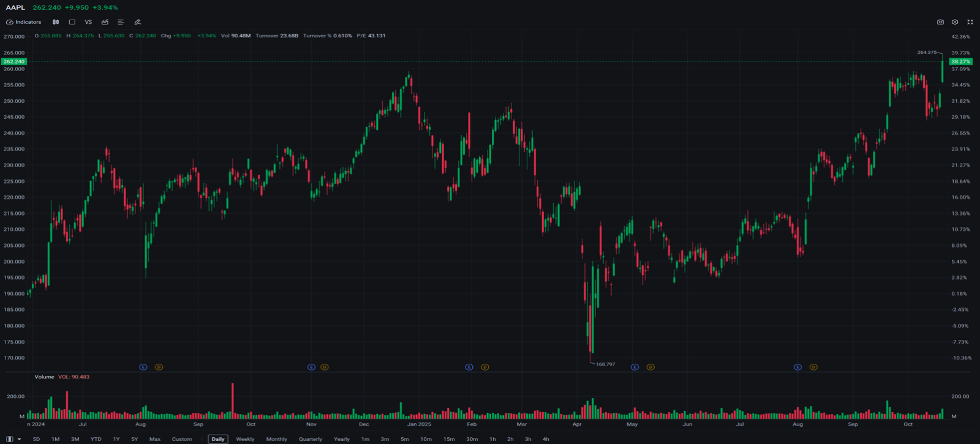Click the 30m interval button
The width and height of the screenshot is (980, 444).
pyautogui.click(x=472, y=439)
